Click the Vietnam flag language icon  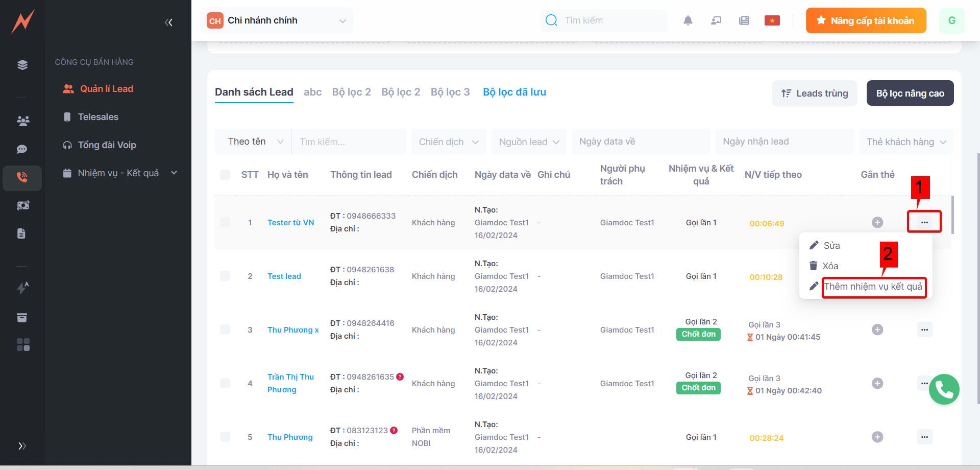772,20
